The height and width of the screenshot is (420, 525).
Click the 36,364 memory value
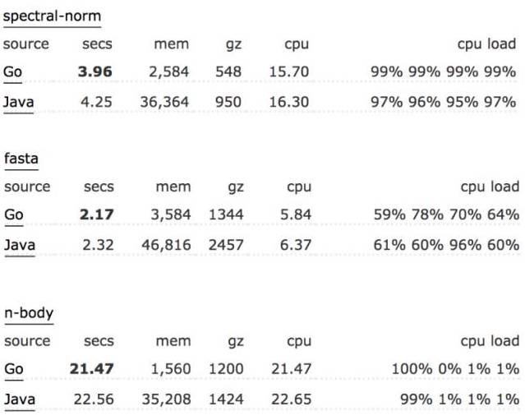tap(163, 103)
